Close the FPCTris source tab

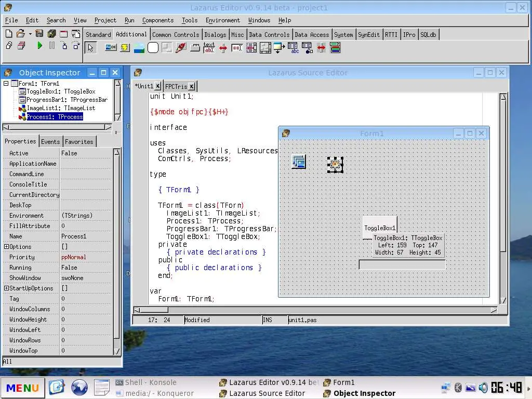point(192,87)
